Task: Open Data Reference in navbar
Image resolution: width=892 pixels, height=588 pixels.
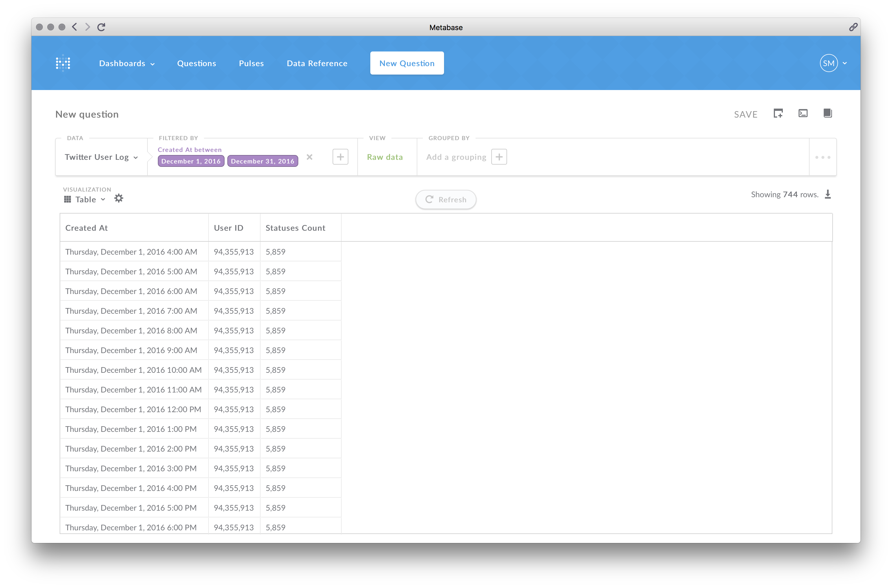Action: tap(317, 63)
